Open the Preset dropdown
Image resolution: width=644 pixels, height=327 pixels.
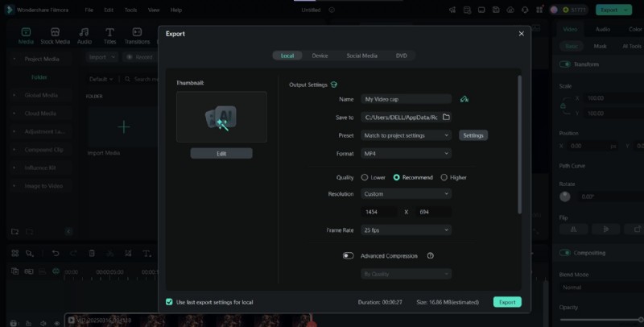[406, 135]
